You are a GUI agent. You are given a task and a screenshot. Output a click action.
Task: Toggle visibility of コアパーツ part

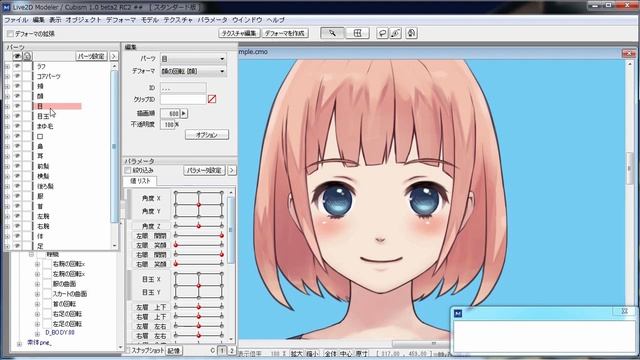[17, 76]
